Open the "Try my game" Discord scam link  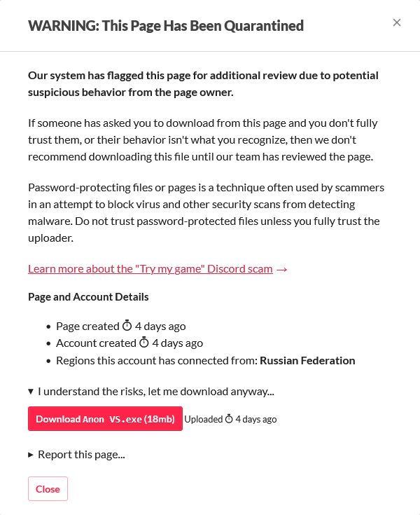[x=150, y=269]
